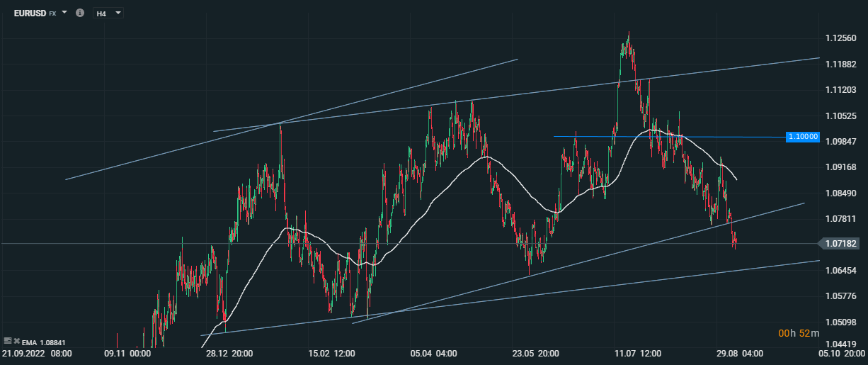Viewport: 868px width, 365px height.
Task: Open the H4 timeframe dropdown
Action: (108, 13)
